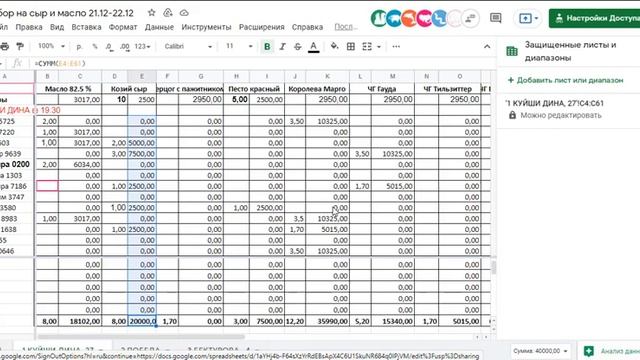640x360 pixels.
Task: Open the text color picker
Action: pyautogui.click(x=313, y=47)
